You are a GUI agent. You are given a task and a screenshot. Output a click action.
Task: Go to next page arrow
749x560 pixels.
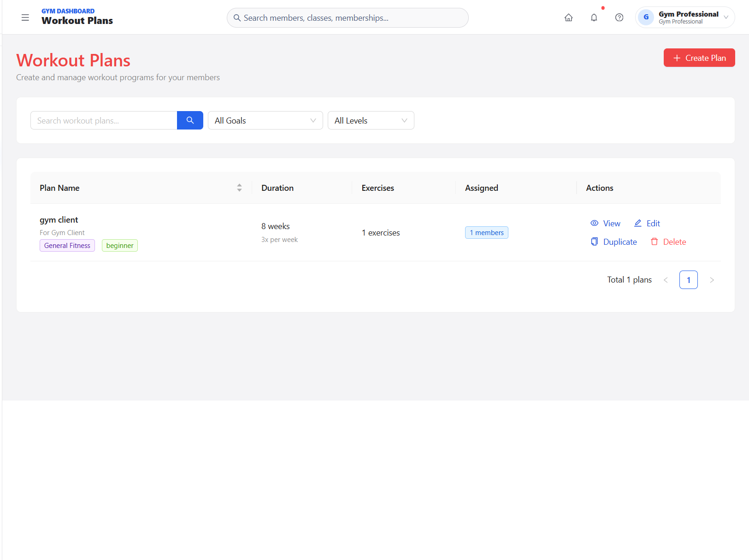click(x=711, y=280)
